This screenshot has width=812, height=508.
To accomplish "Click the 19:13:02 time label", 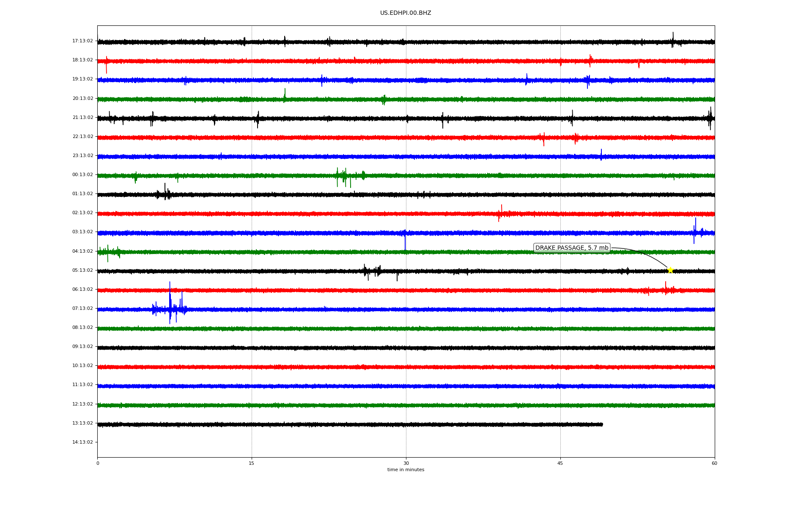I will point(82,79).
